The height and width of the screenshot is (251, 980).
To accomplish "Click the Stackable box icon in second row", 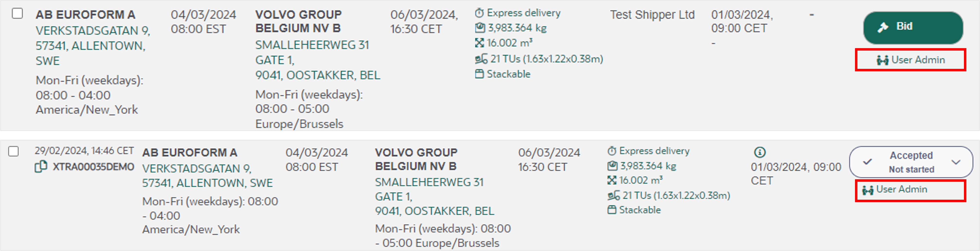I will 612,210.
